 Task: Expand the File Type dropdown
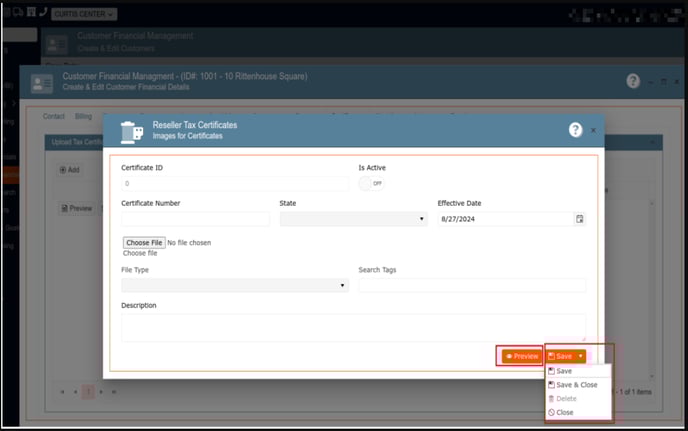pyautogui.click(x=234, y=285)
